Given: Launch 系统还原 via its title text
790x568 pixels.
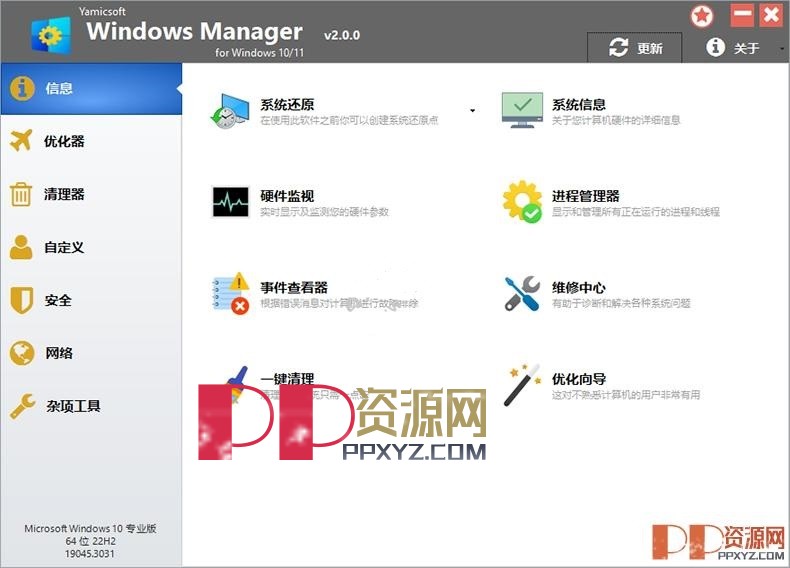Looking at the screenshot, I should [x=287, y=105].
